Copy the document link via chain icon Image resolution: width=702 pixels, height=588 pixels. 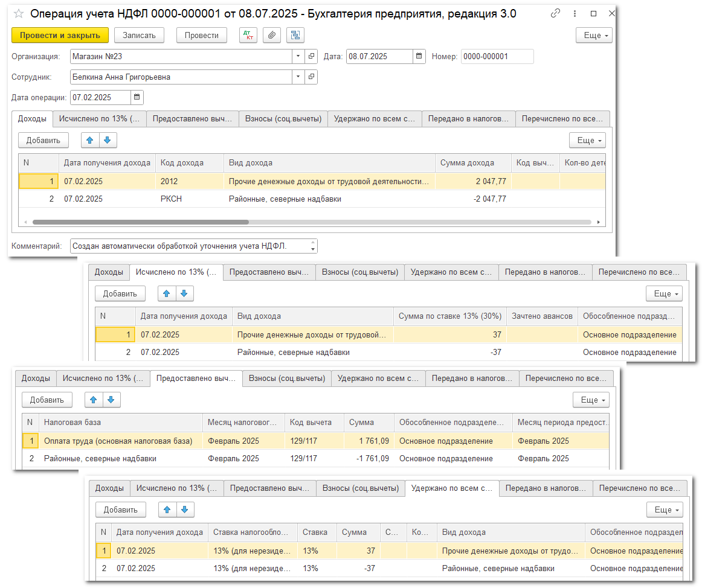coord(555,14)
